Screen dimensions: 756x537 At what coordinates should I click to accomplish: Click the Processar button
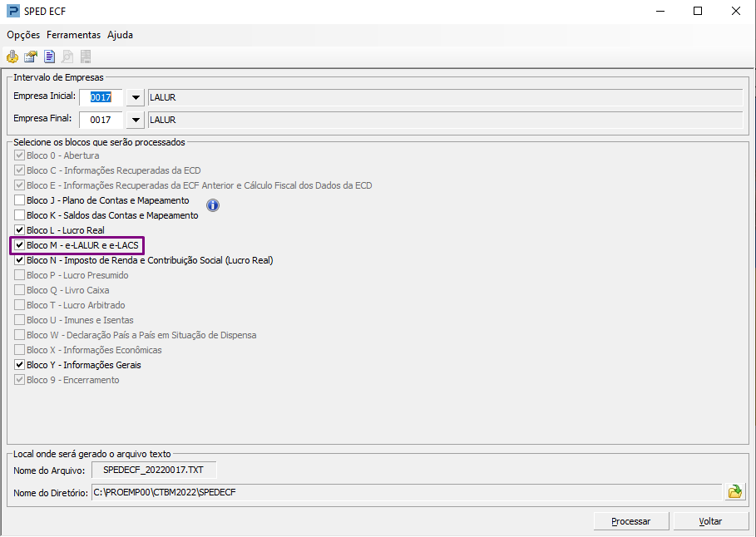pos(631,521)
